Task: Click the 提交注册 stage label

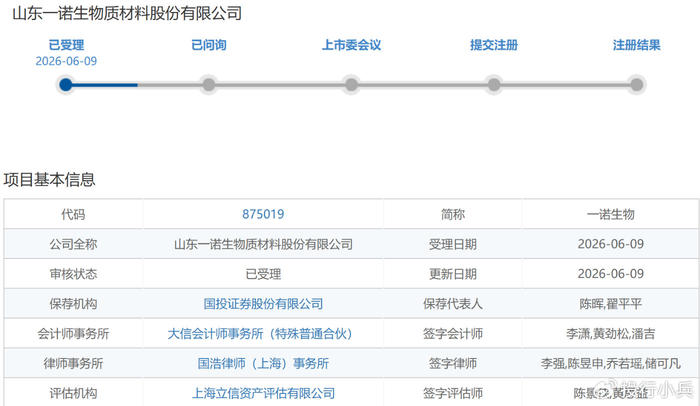Action: (494, 45)
